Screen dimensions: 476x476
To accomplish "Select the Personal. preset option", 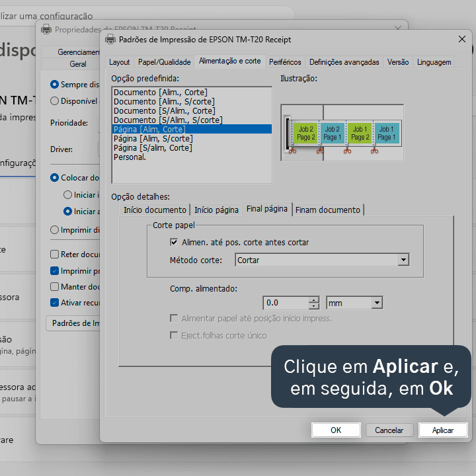I will pos(192,157).
